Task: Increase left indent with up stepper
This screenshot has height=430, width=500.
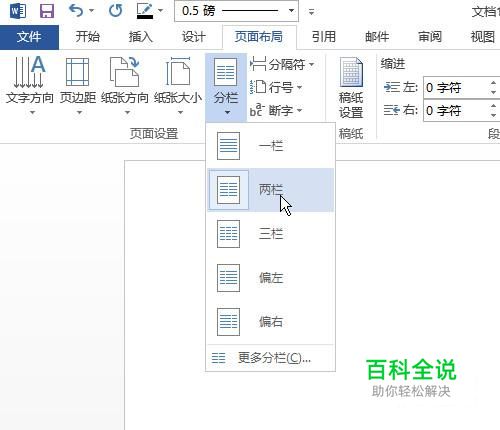Action: point(494,83)
